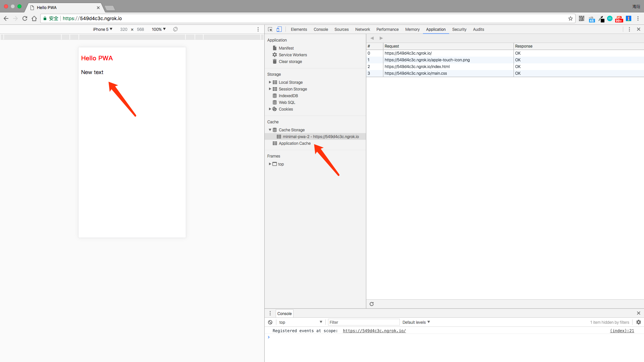Expand Session Storage tree node
644x362 pixels.
click(270, 89)
